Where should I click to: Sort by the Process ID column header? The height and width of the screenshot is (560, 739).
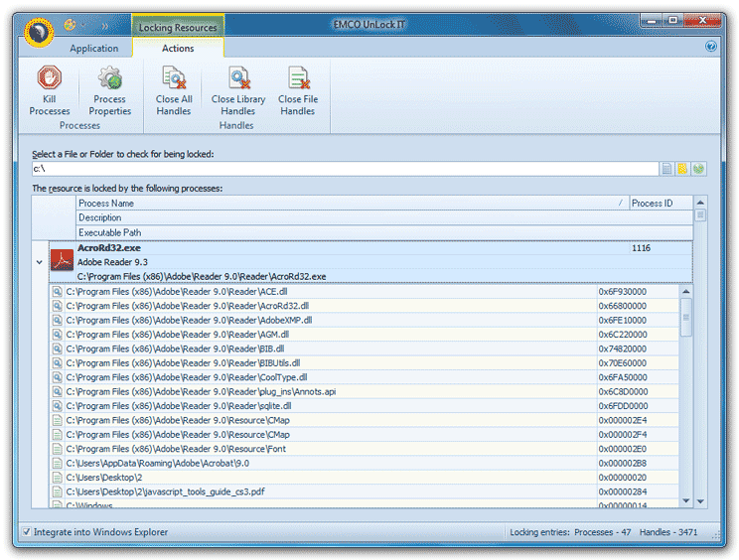[x=661, y=203]
